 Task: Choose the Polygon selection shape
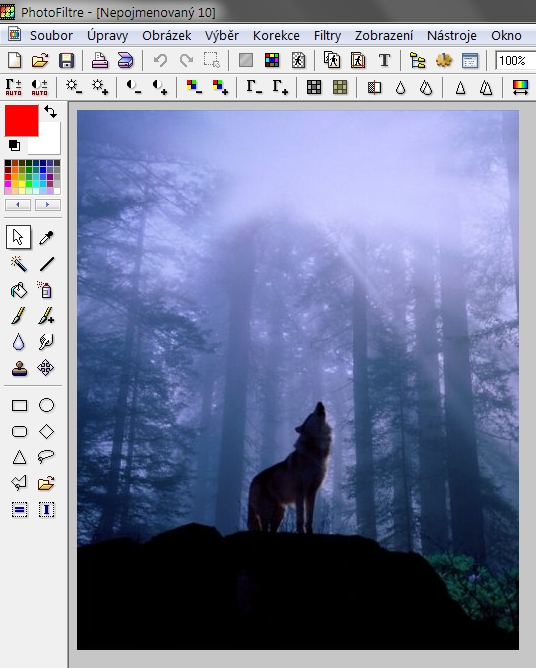(19, 483)
